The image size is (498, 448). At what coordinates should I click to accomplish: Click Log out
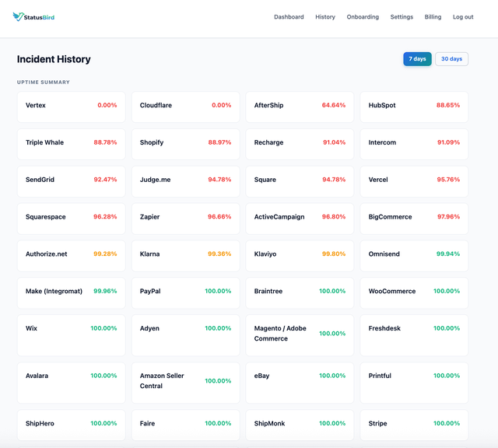tap(463, 17)
